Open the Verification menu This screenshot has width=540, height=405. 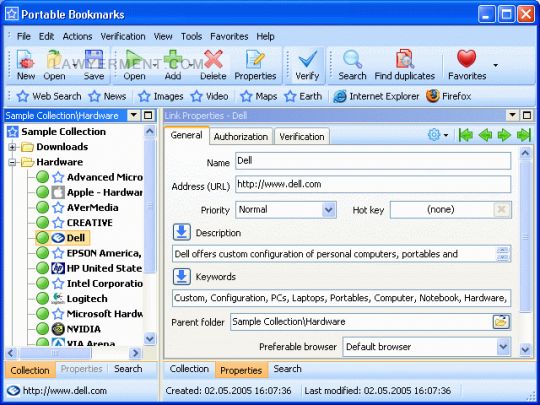pyautogui.click(x=123, y=36)
